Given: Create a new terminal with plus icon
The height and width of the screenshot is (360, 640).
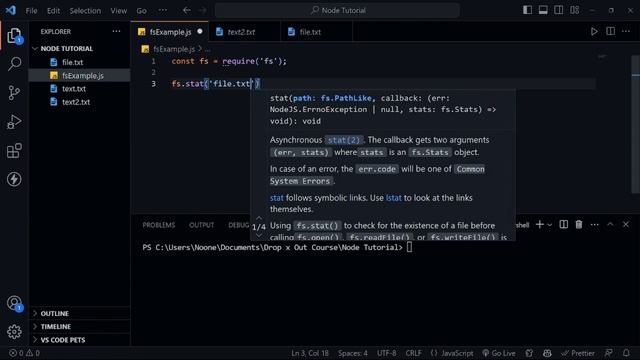Looking at the screenshot, I should point(540,224).
